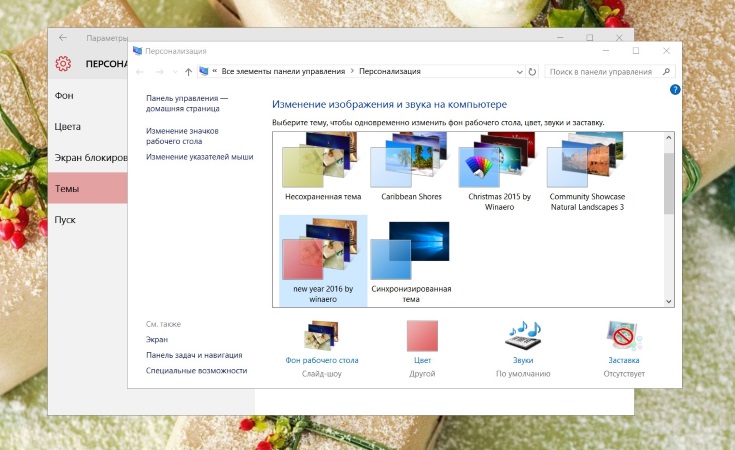735x450 pixels.
Task: Open Help via the blue question mark
Action: point(675,90)
